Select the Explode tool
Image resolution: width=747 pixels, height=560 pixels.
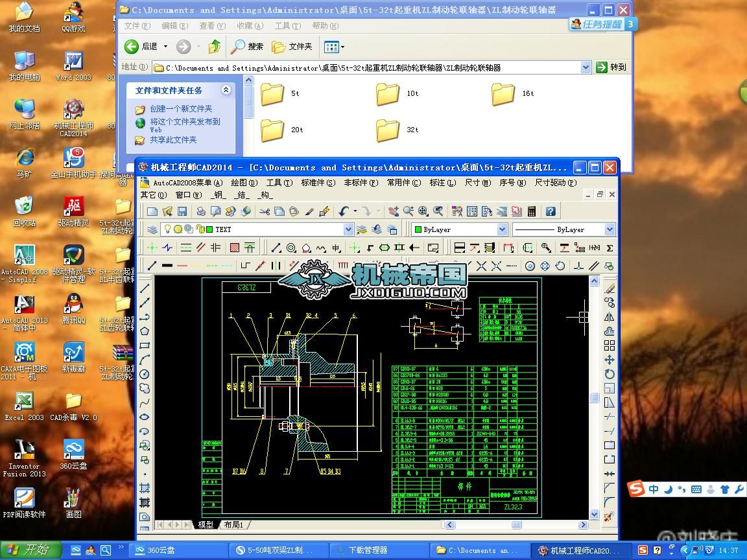coord(610,517)
